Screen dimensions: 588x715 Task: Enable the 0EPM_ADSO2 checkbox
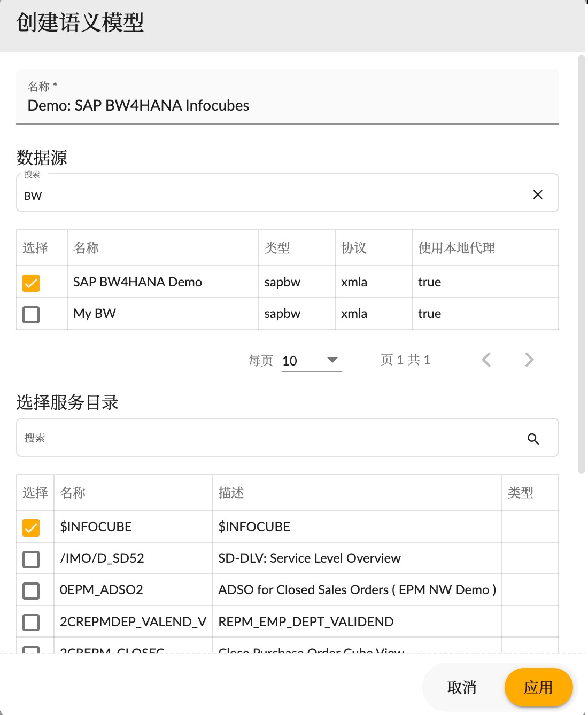pyautogui.click(x=32, y=590)
